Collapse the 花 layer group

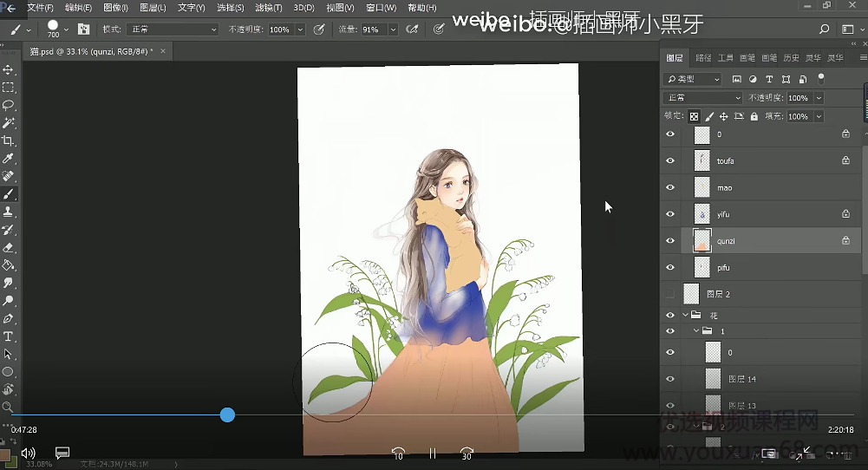[685, 316]
